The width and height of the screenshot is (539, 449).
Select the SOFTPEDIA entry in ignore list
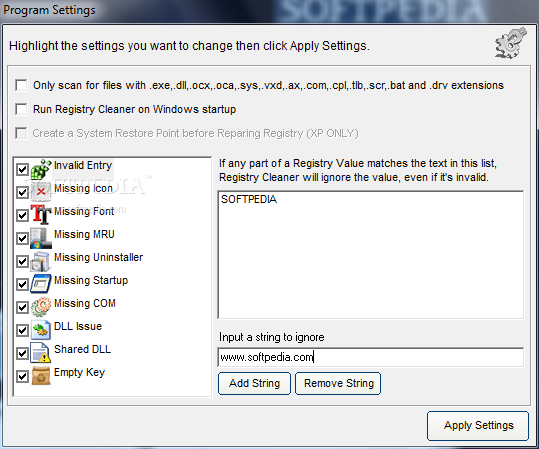point(249,199)
